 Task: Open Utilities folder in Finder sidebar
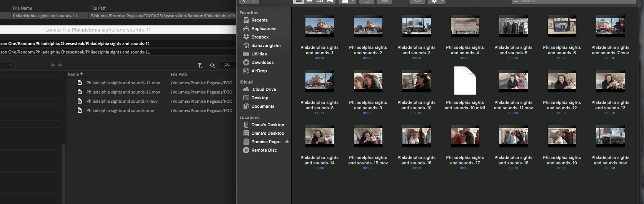tap(259, 54)
